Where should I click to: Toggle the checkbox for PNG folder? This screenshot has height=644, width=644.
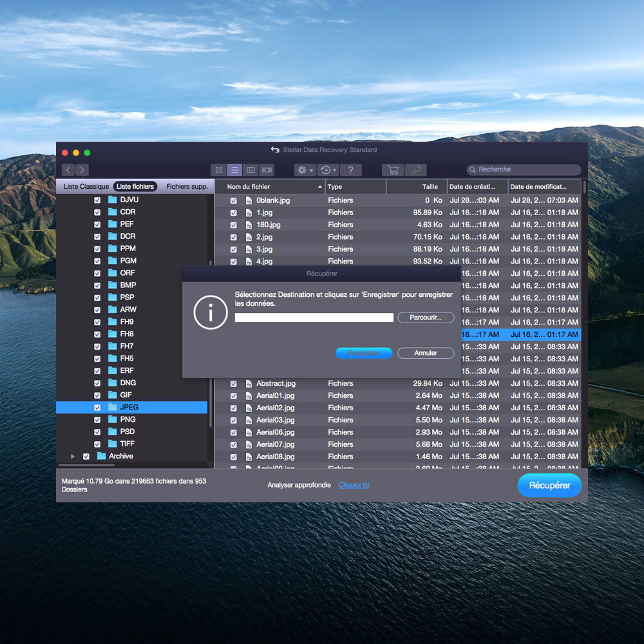click(97, 420)
